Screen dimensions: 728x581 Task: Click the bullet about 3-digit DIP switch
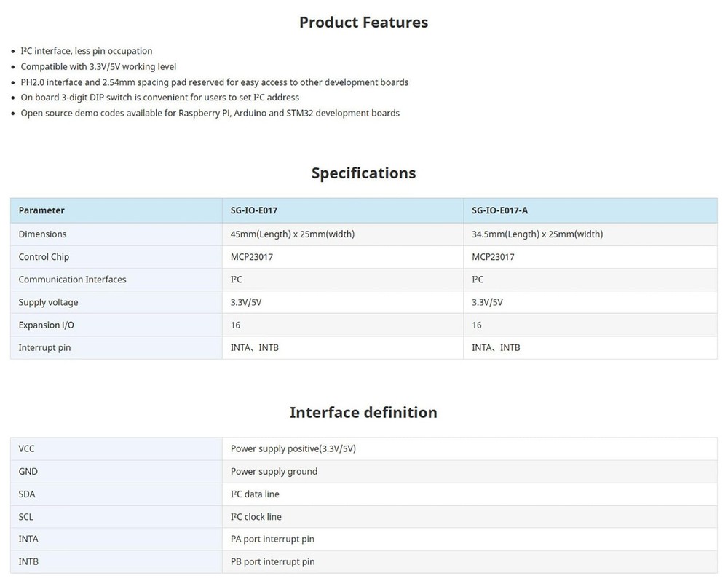click(x=159, y=97)
